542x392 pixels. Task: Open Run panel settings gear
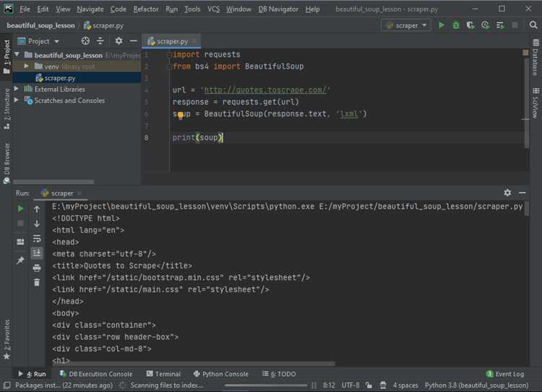pos(507,193)
